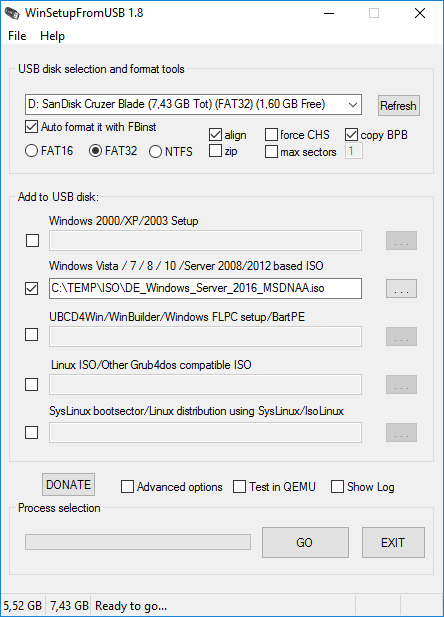The width and height of the screenshot is (444, 617).
Task: Enable Test in QEMU option
Action: click(x=239, y=487)
